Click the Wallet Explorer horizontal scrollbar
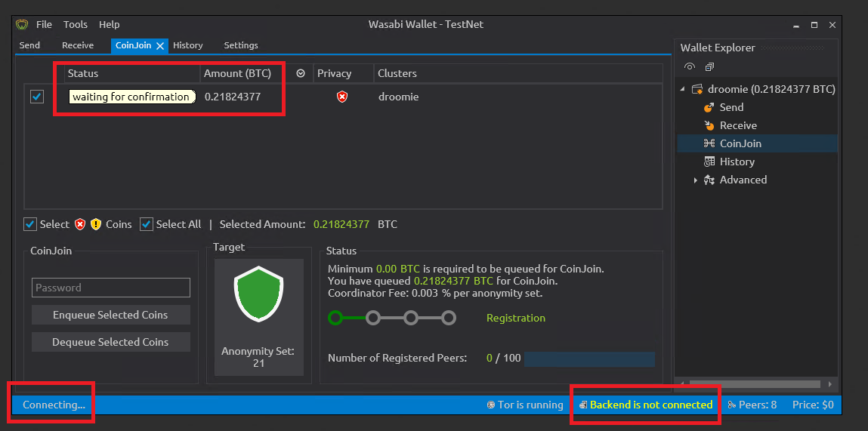Image resolution: width=868 pixels, height=431 pixels. pos(755,384)
